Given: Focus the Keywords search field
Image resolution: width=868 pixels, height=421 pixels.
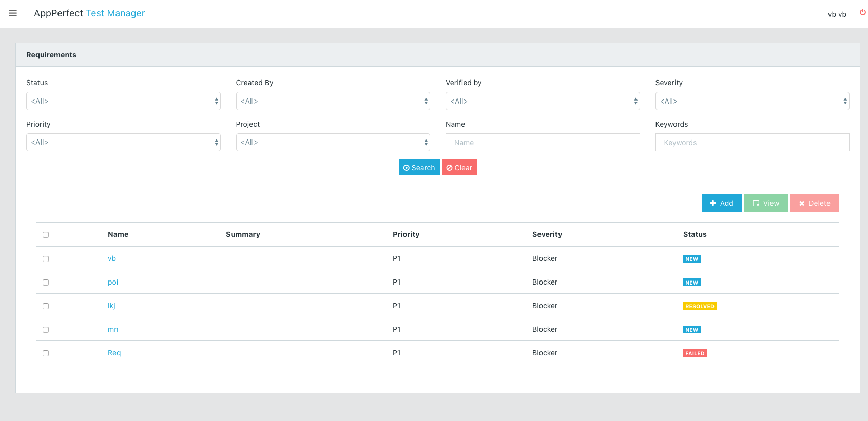Looking at the screenshot, I should coord(752,143).
